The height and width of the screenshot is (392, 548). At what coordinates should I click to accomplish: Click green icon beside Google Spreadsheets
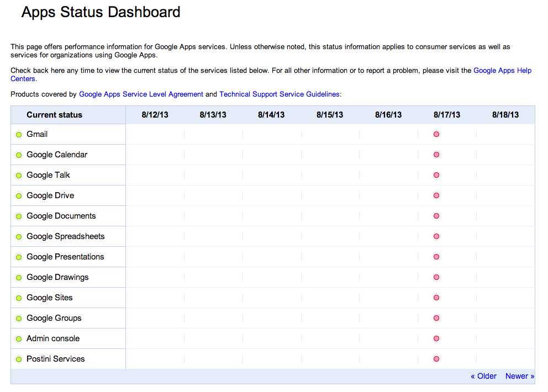(19, 237)
